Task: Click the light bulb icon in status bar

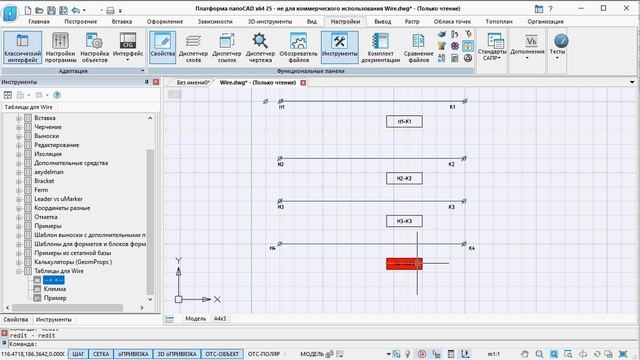Action: (x=407, y=354)
